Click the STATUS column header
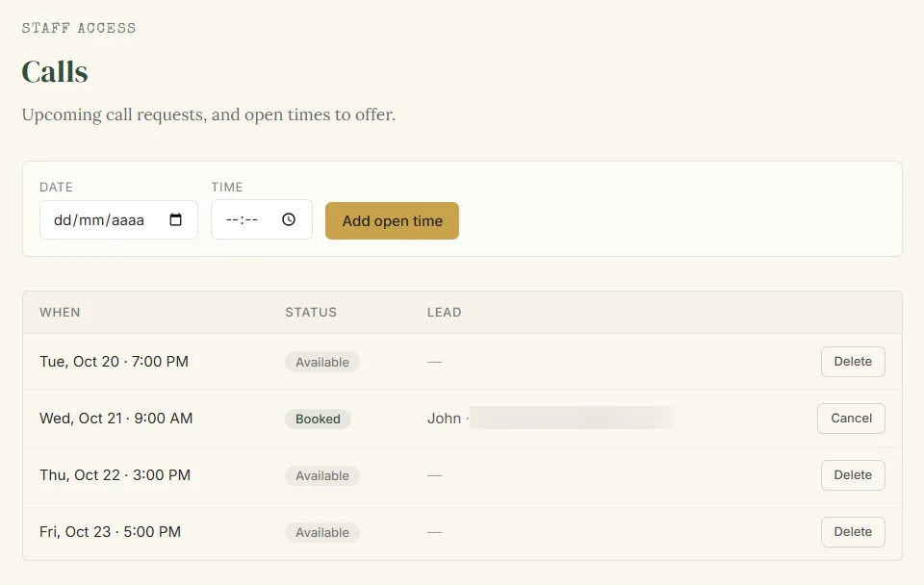 click(311, 313)
